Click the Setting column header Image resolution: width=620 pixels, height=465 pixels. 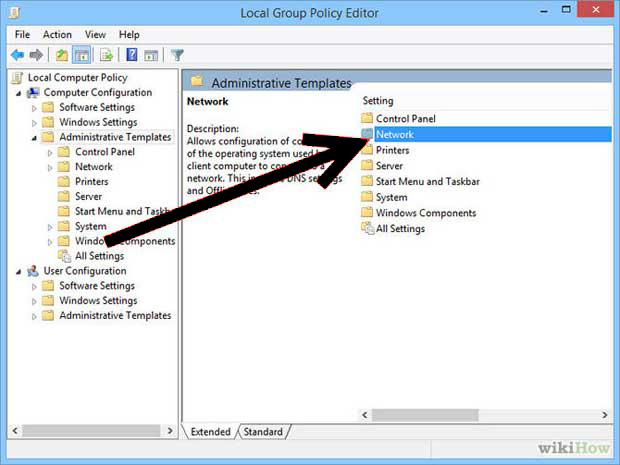pos(378,101)
